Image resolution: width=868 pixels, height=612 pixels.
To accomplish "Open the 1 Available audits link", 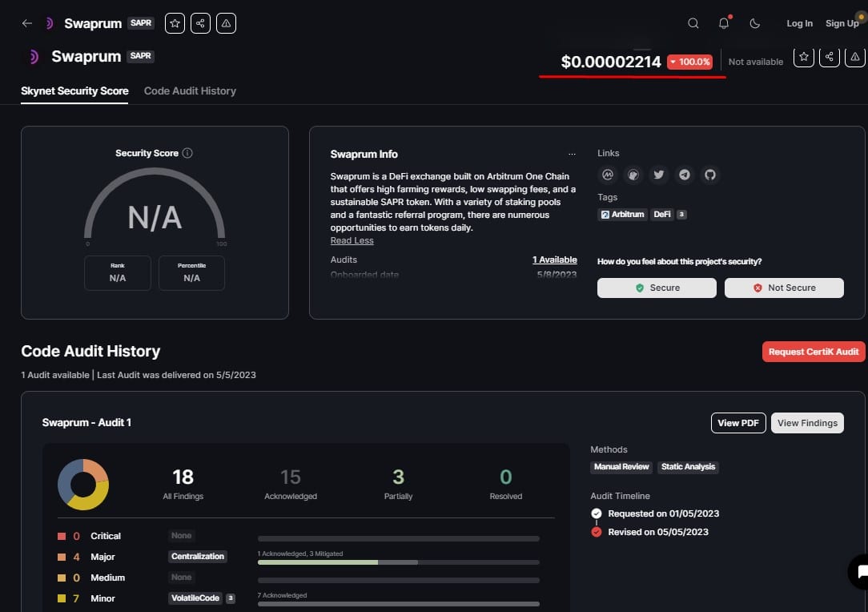I will click(555, 260).
